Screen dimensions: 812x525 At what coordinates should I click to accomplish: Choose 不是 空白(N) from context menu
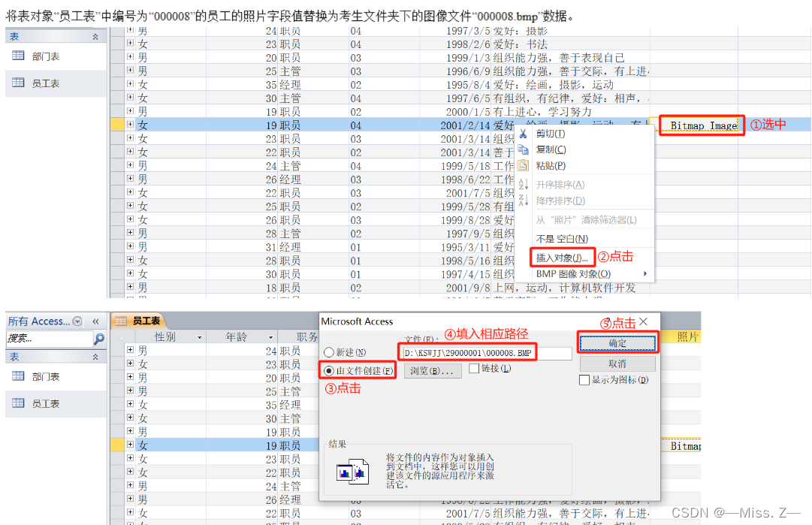pyautogui.click(x=562, y=239)
